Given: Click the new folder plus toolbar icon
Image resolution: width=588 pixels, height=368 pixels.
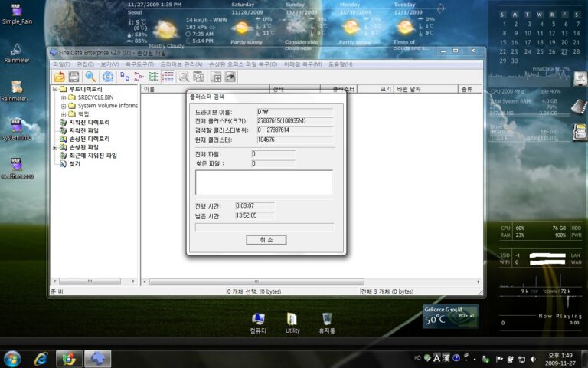Looking at the screenshot, I should click(216, 77).
